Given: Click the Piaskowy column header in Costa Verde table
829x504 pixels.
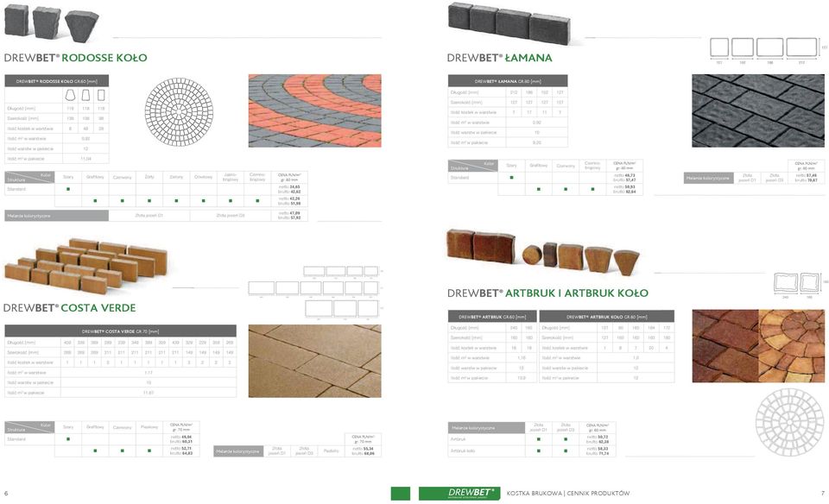Looking at the screenshot, I should [x=149, y=427].
